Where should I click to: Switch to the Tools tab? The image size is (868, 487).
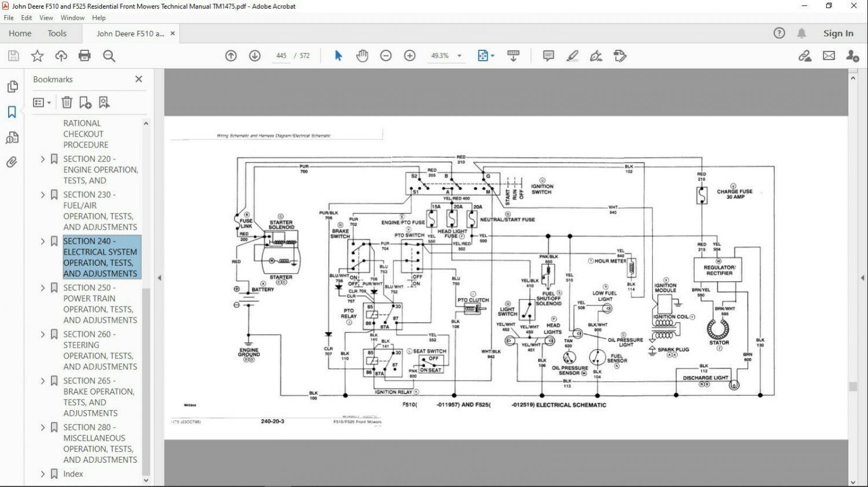point(57,33)
